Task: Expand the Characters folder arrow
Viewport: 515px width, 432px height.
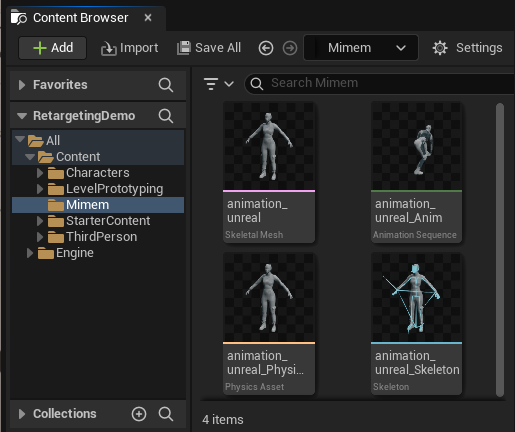Action: [x=40, y=173]
